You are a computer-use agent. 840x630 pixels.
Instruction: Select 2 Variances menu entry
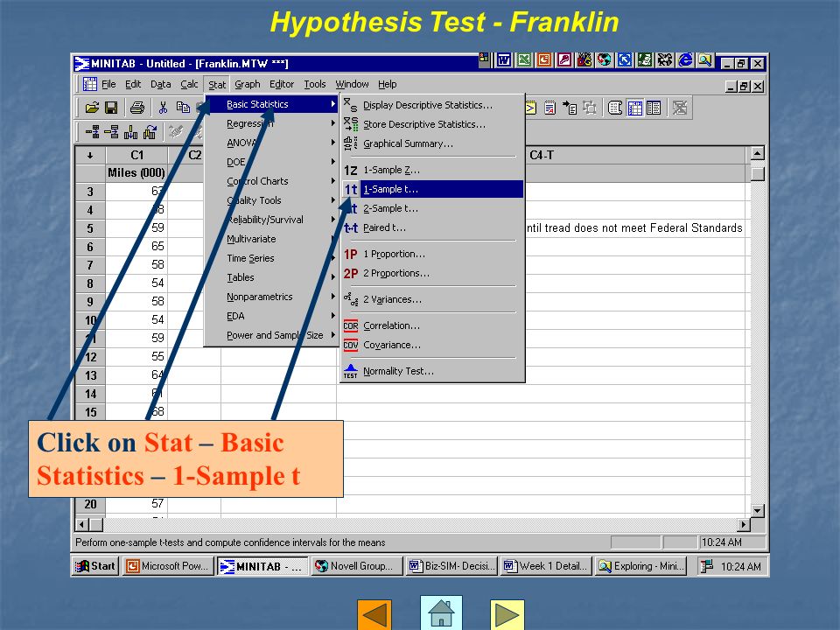pos(432,299)
